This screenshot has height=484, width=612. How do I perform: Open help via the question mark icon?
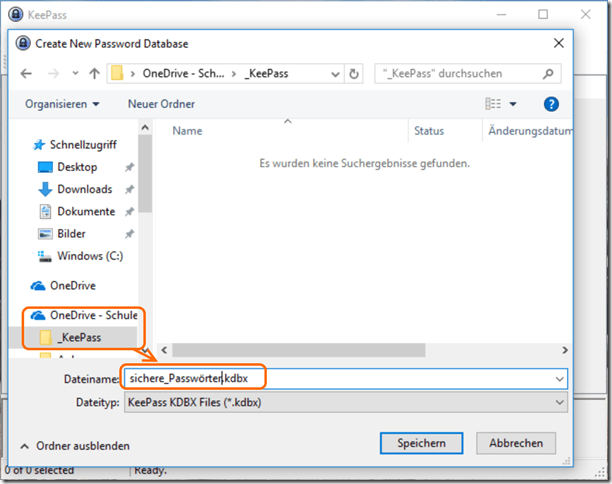[551, 104]
